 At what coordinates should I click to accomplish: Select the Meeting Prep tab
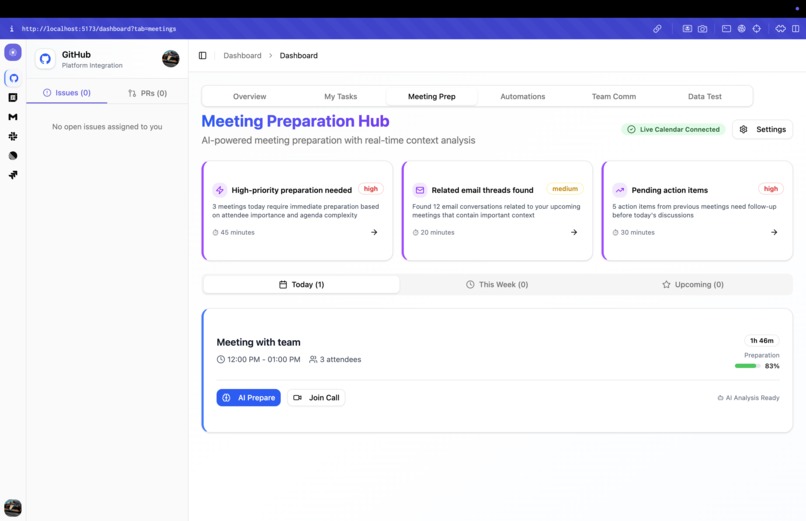[432, 97]
